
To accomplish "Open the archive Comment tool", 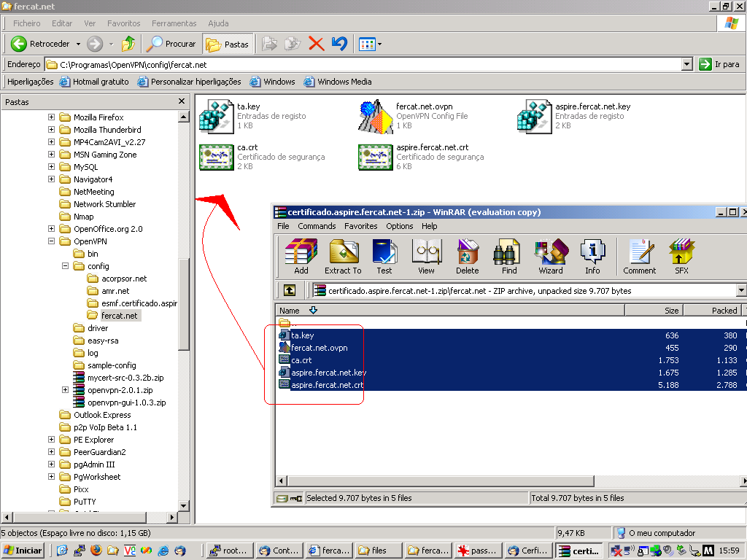I will coord(640,256).
